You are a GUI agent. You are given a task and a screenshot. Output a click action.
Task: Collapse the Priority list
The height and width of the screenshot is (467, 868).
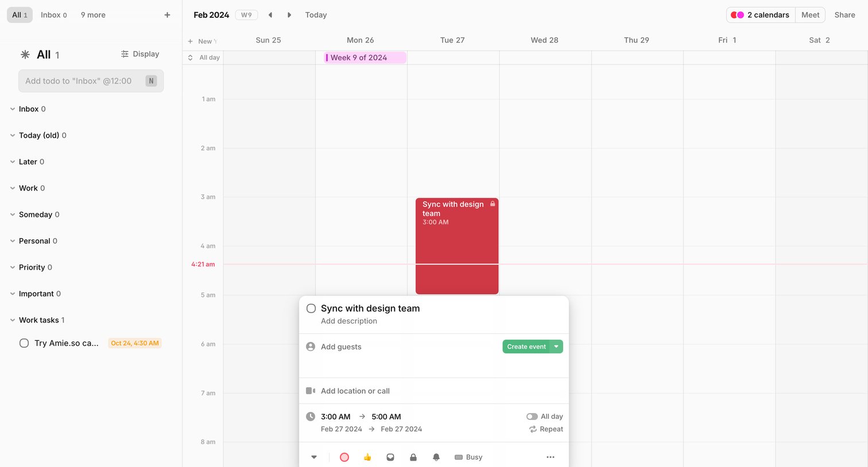13,267
